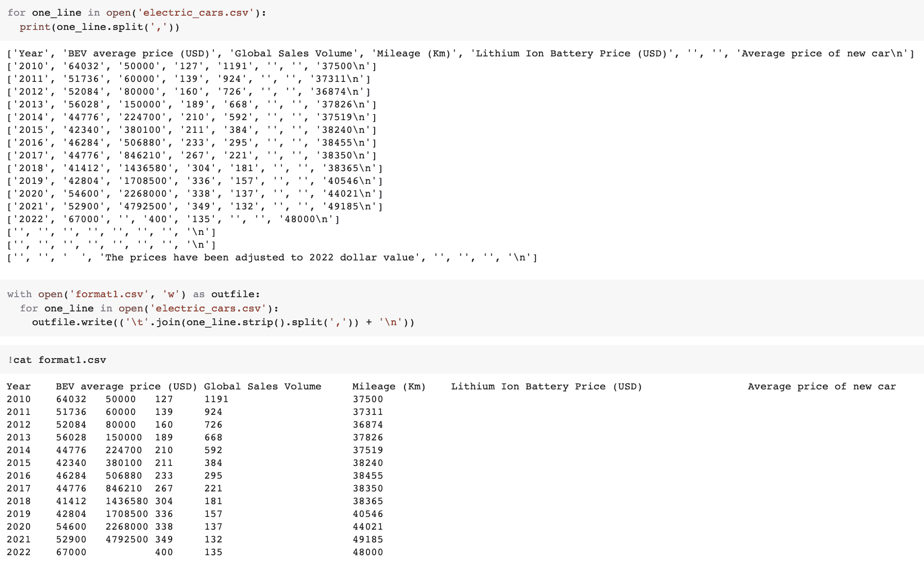This screenshot has width=924, height=565.
Task: Click 'Average price of new car\n' in header list
Action: (822, 53)
